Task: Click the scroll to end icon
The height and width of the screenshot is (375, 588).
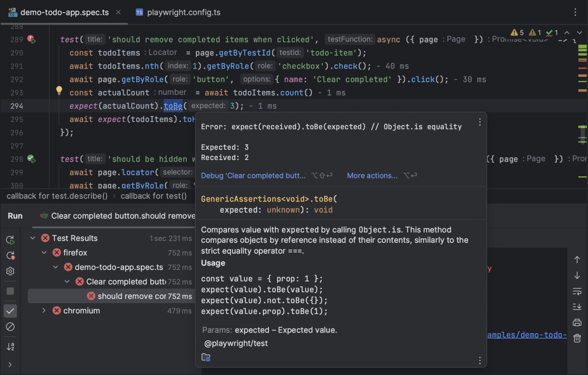Action: coord(577,307)
